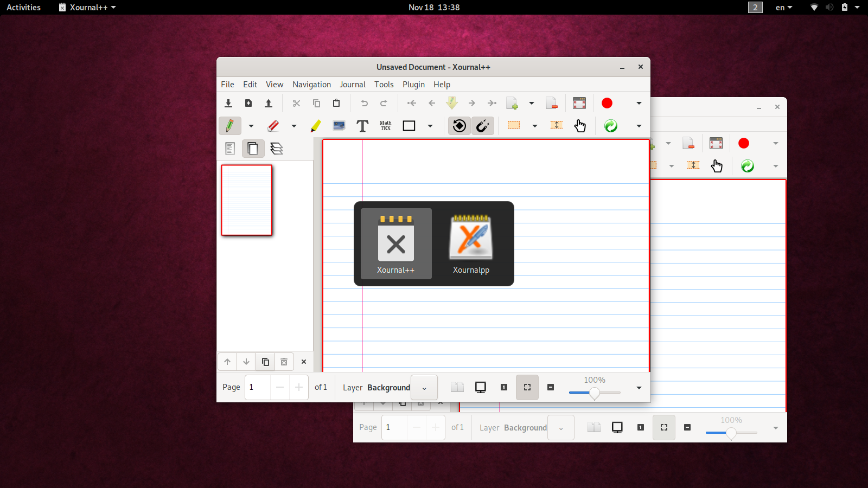Screen dimensions: 868x488
Task: Open the Navigation menu
Action: tap(311, 85)
